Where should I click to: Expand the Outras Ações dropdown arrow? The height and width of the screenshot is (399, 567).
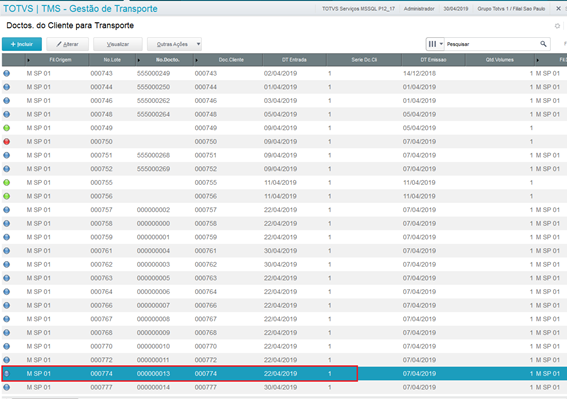[199, 44]
